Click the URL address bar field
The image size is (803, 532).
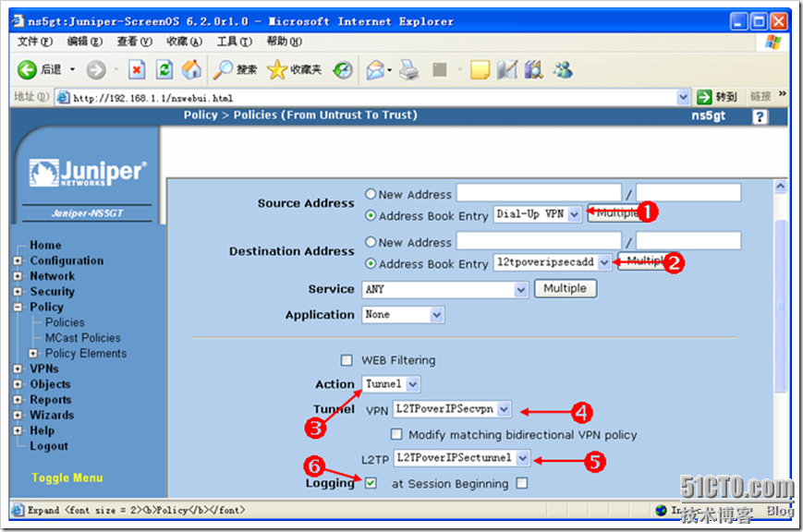(x=372, y=97)
